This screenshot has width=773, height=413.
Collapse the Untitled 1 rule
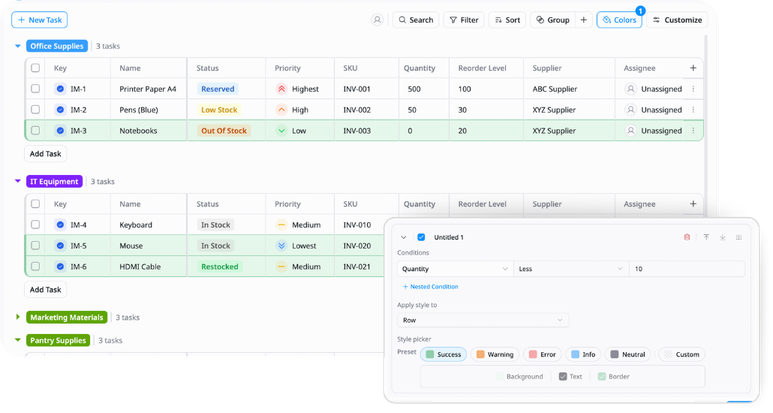point(404,237)
